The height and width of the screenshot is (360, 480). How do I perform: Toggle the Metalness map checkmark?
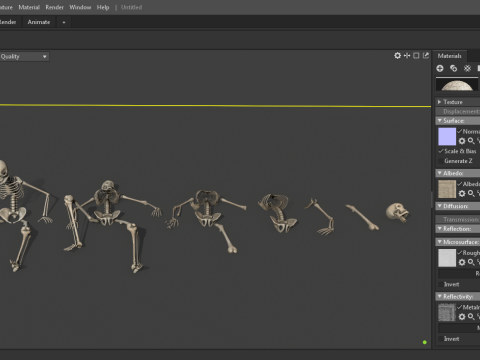[x=460, y=307]
